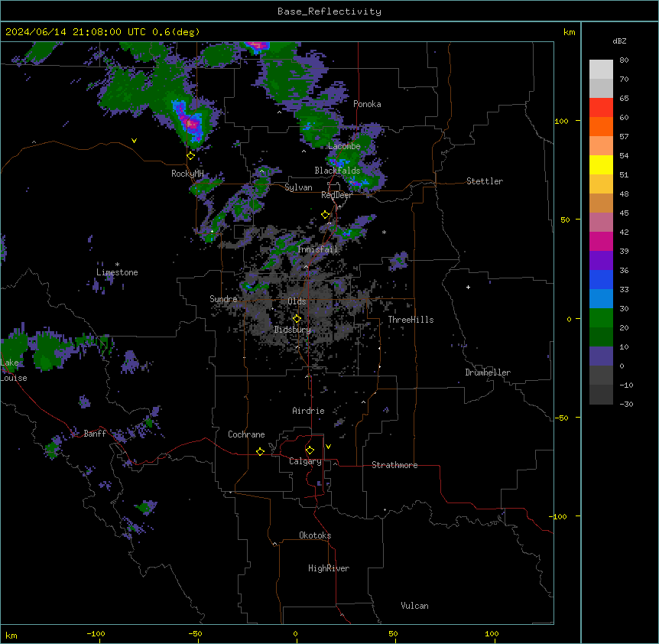
Task: Click the ThreeHills label
Action: point(411,320)
